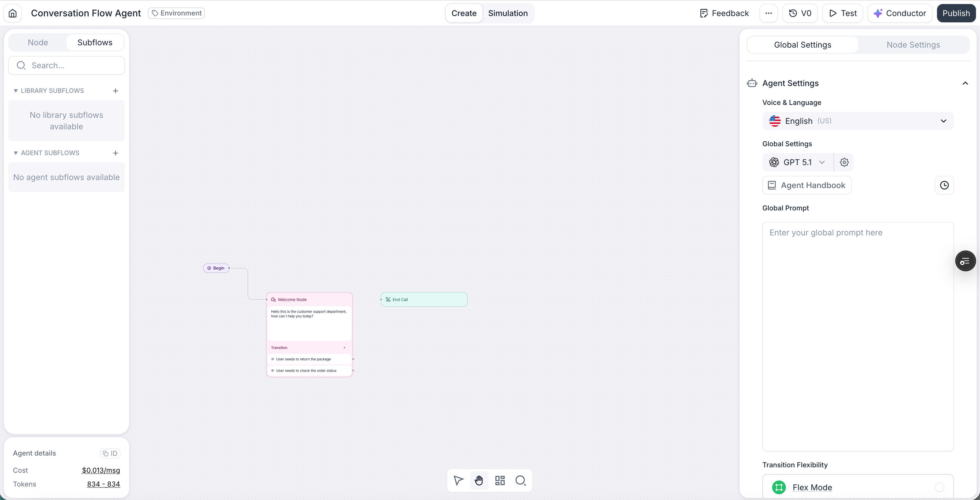The width and height of the screenshot is (980, 500).
Task: Open the GPT 5.1 model dropdown
Action: pos(797,163)
